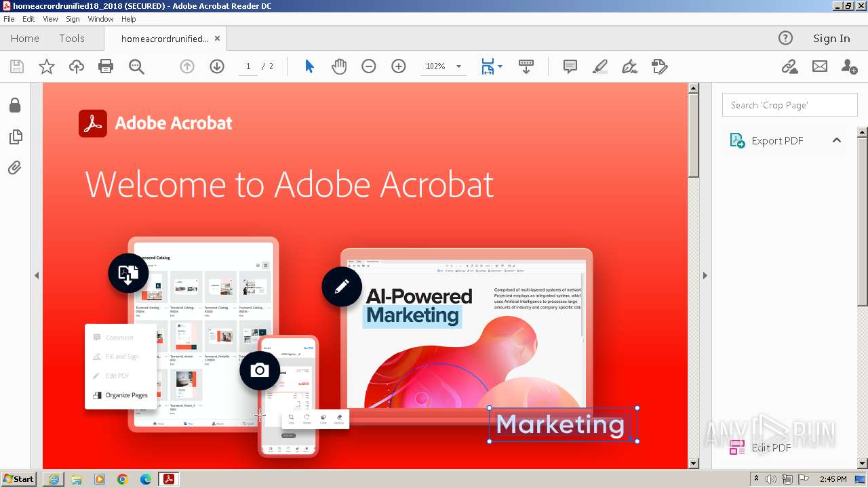
Task: Click taskbar clock showing 2:45 PM
Action: pyautogui.click(x=833, y=479)
